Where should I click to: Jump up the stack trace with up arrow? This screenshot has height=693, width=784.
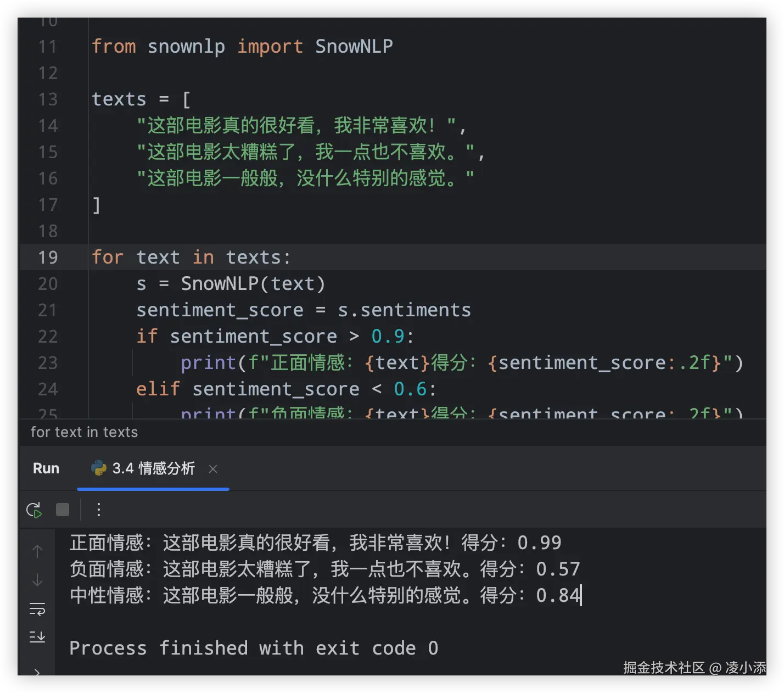click(37, 551)
